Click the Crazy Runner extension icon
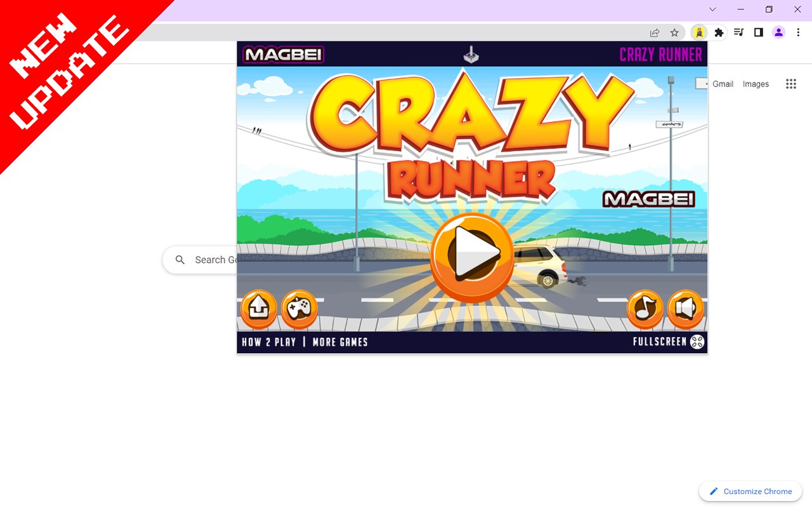The width and height of the screenshot is (812, 508). click(699, 32)
